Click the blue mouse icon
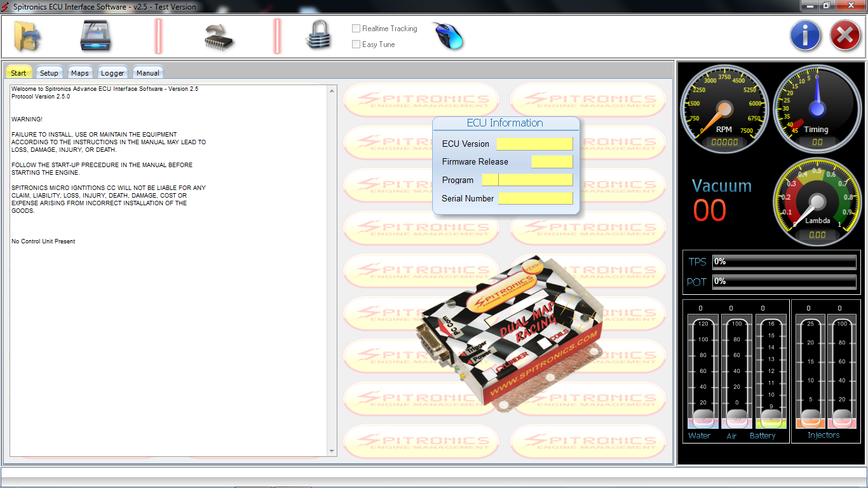 (448, 36)
